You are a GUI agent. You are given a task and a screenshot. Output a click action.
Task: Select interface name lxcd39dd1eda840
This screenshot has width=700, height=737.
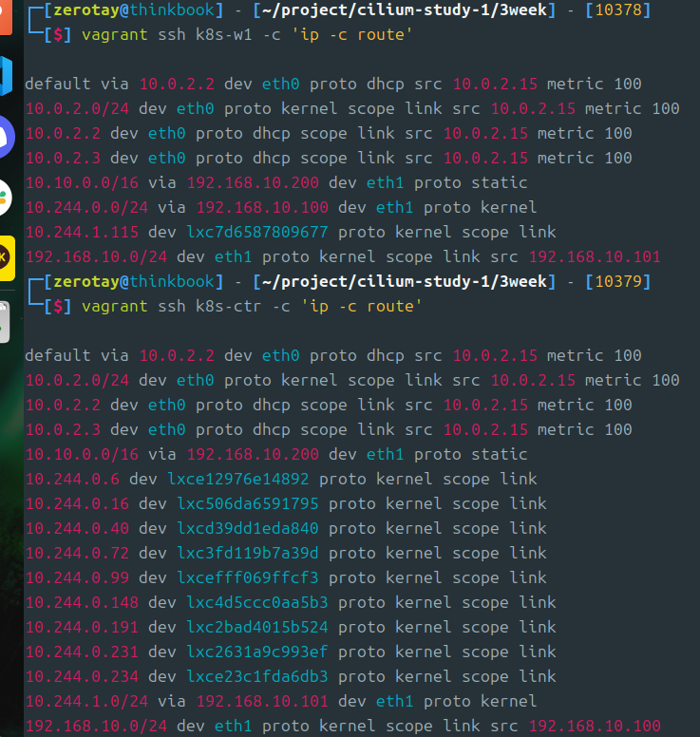[248, 528]
